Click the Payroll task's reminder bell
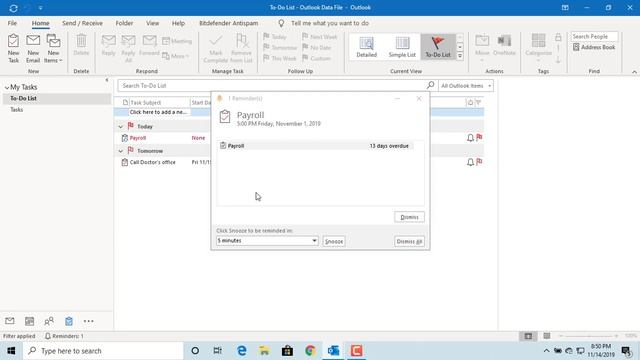 [470, 138]
